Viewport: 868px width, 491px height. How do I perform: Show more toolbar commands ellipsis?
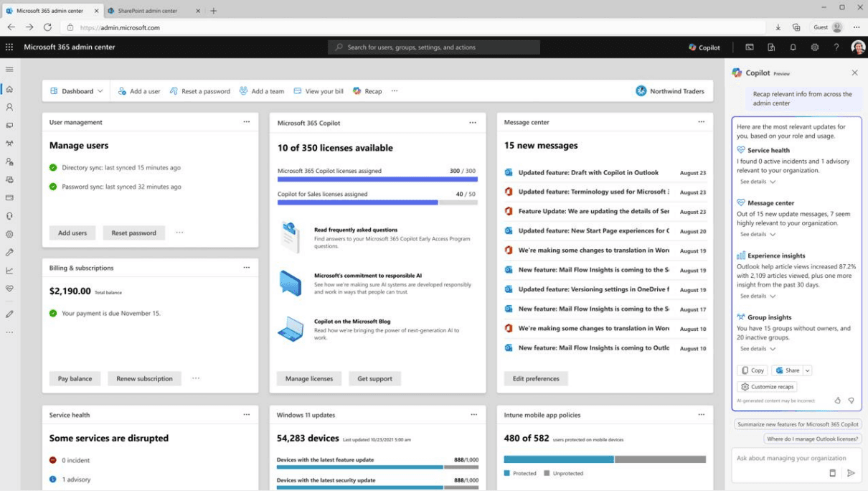coord(395,91)
